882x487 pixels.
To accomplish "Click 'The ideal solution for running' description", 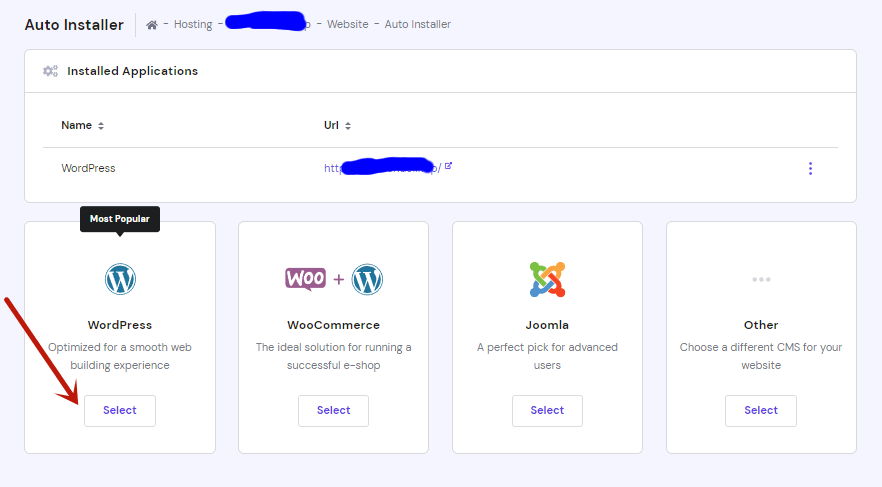I will coord(334,356).
